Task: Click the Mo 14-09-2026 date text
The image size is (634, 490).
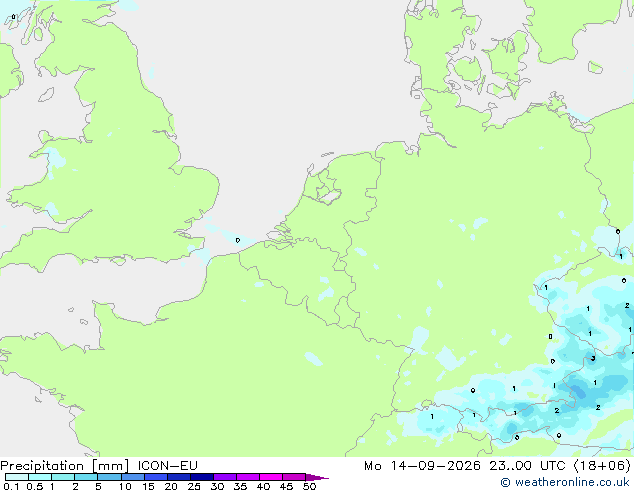Action: click(x=423, y=466)
